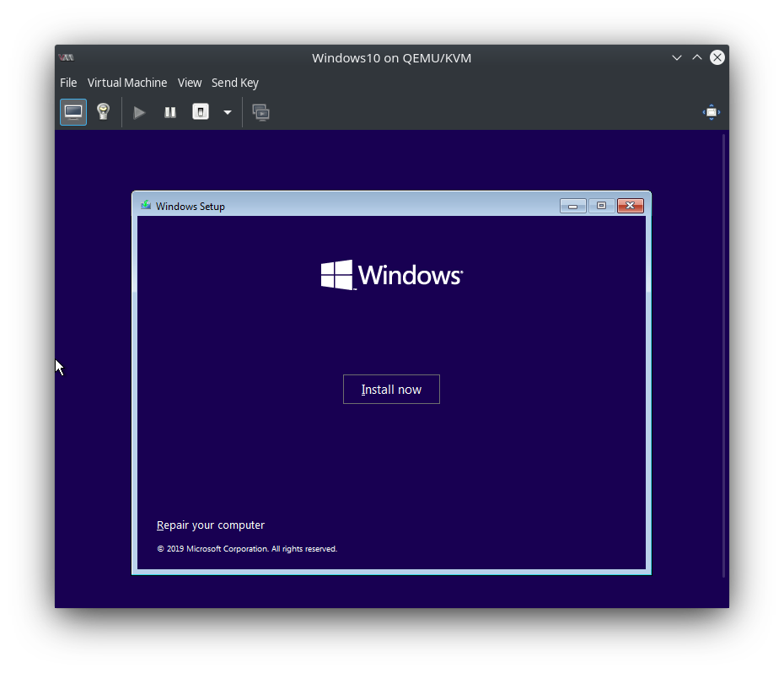Open the Virtual Machine menu
This screenshot has width=784, height=673.
point(127,83)
